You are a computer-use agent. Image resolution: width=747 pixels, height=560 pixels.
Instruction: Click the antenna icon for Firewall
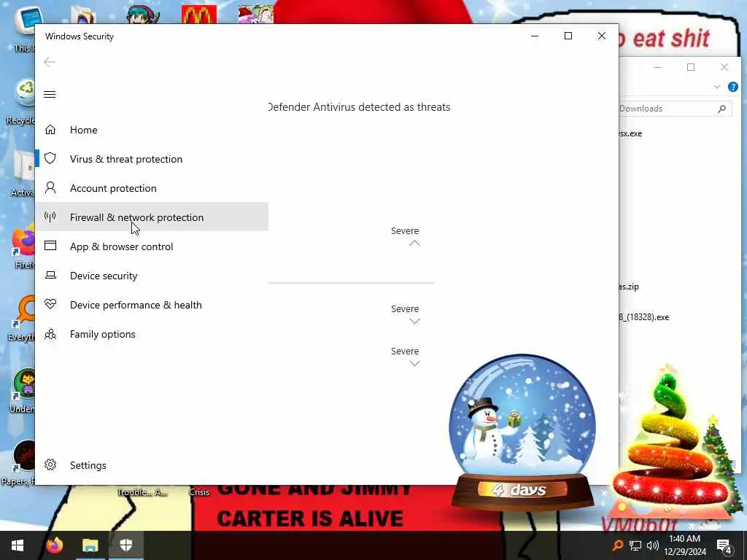[50, 217]
